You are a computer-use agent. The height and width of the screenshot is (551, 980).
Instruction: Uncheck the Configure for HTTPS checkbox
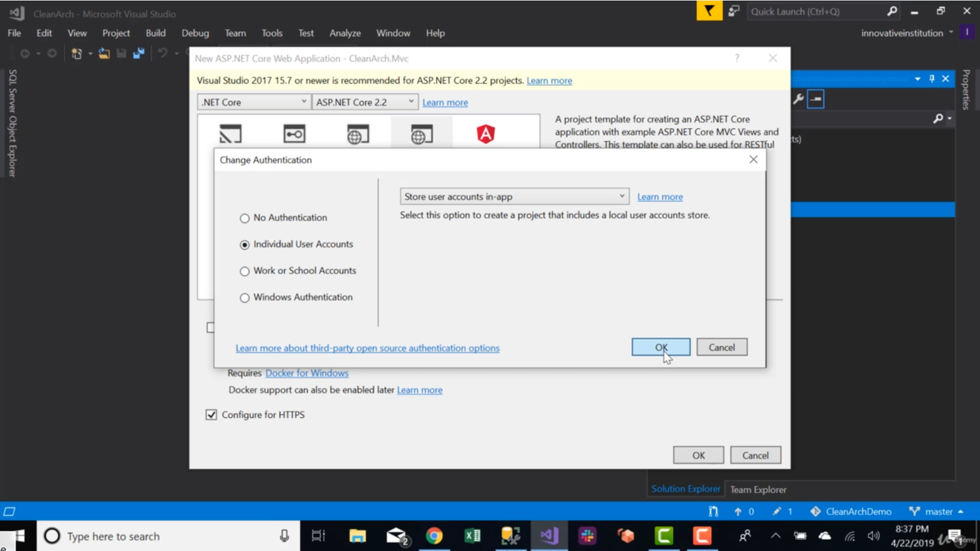212,415
